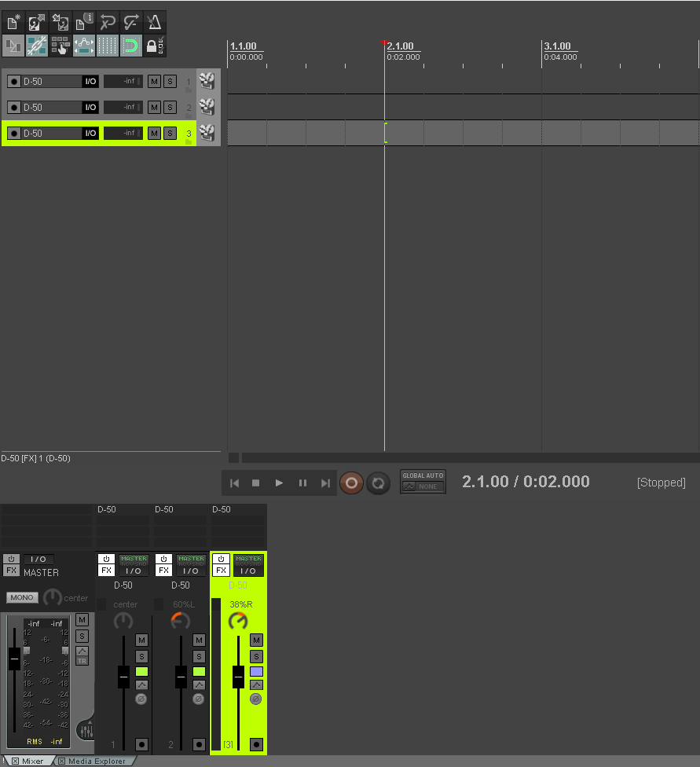
Task: Create a new project with toolbar icon
Action: tap(13, 22)
